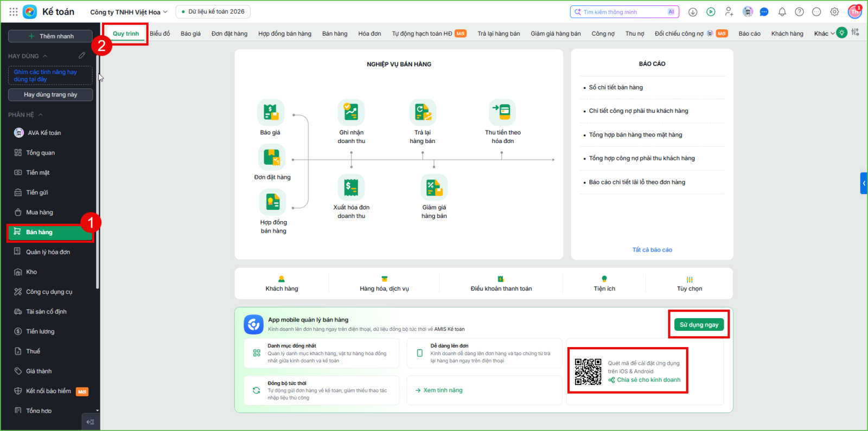Click the Tìm kiếm thông minh search field
868x431 pixels.
pyautogui.click(x=625, y=12)
